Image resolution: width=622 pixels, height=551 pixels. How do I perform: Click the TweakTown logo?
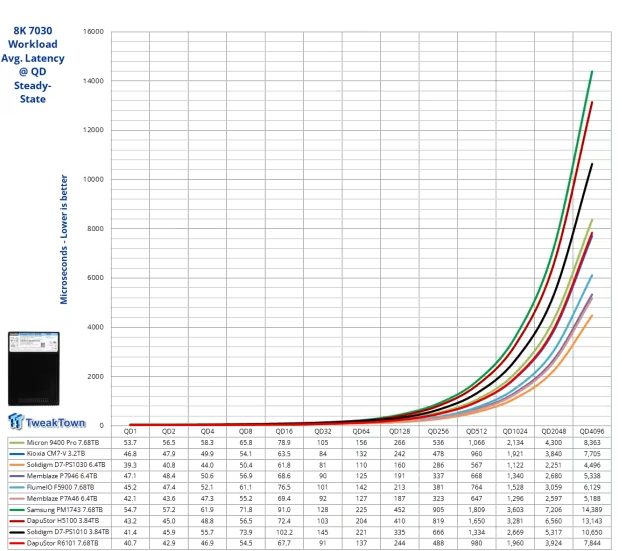pos(47,422)
